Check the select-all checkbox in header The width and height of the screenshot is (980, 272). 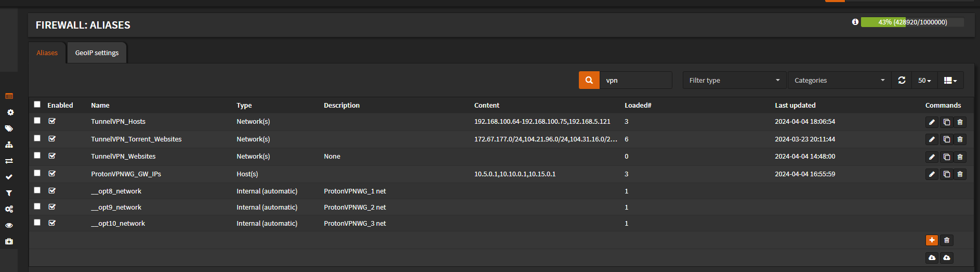[x=37, y=104]
